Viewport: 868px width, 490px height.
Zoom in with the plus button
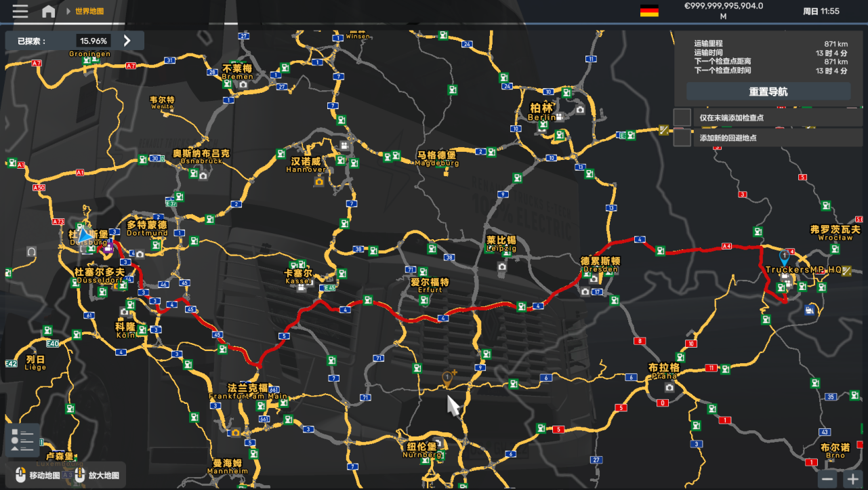tap(852, 479)
